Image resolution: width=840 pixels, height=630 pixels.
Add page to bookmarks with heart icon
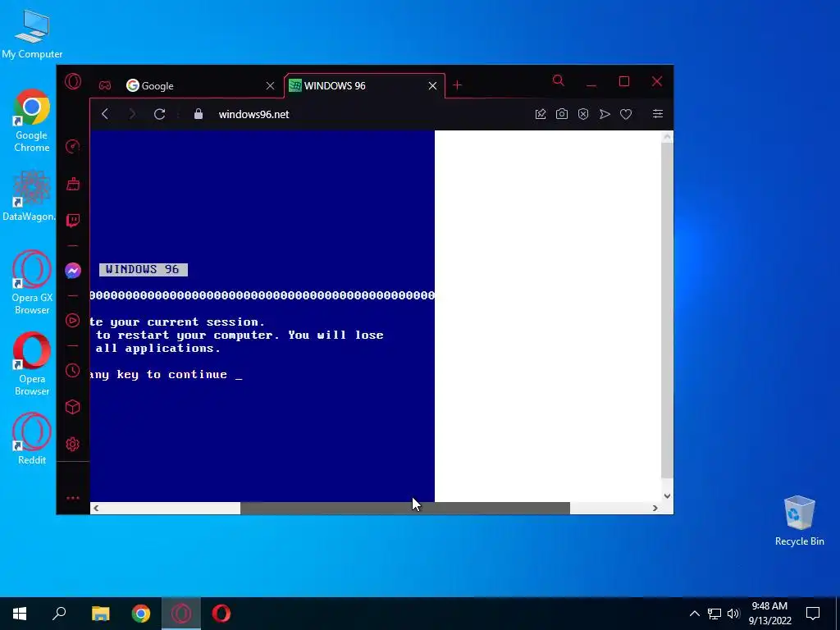[x=626, y=114]
